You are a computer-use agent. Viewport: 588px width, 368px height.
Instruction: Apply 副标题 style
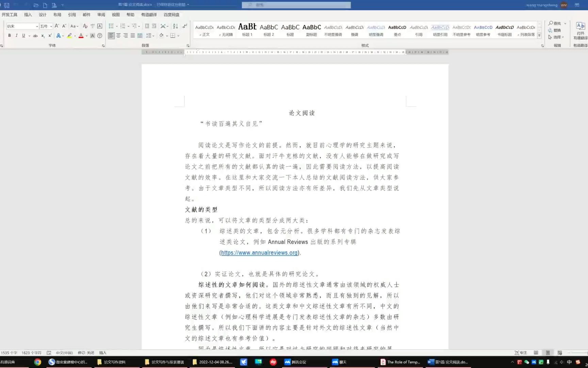click(x=312, y=30)
